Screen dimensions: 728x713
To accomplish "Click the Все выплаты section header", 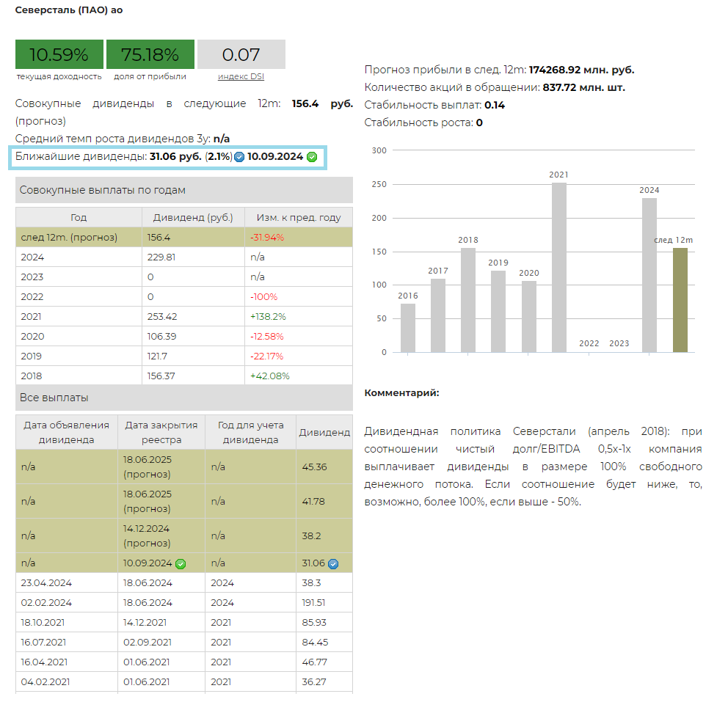I will pyautogui.click(x=183, y=398).
